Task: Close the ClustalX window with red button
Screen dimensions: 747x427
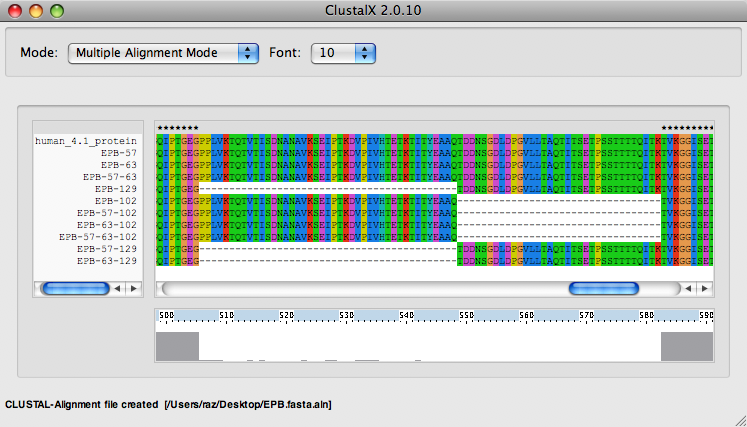Action: [15, 11]
